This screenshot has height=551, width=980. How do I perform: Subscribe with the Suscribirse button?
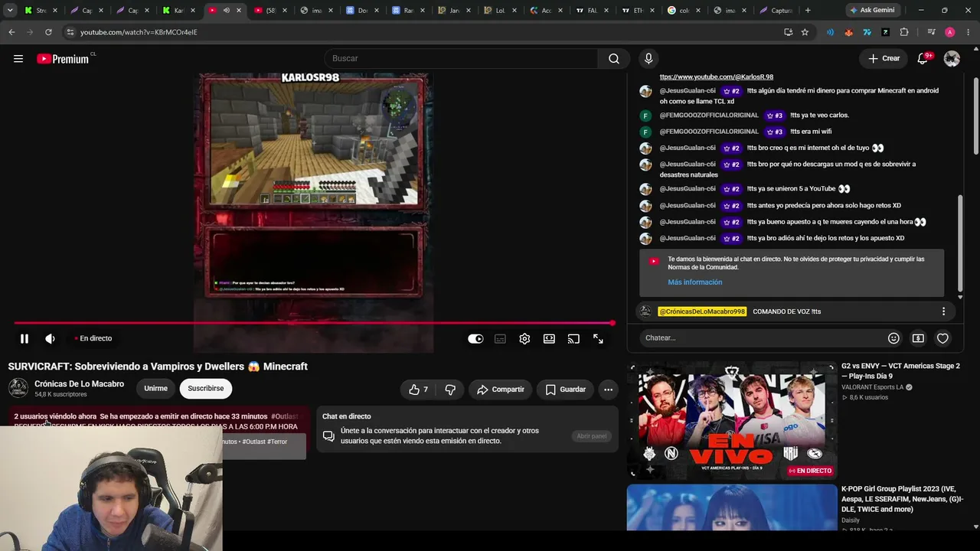click(206, 389)
